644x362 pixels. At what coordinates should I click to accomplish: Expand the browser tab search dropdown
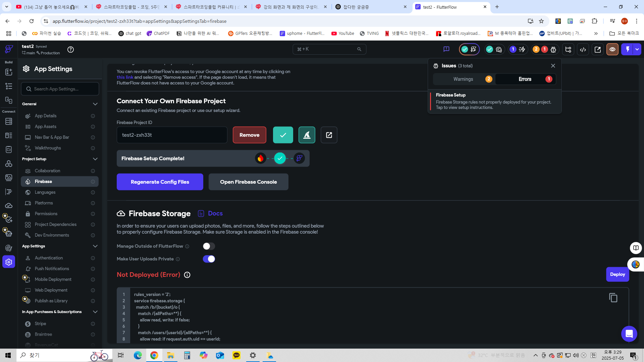pos(7,7)
